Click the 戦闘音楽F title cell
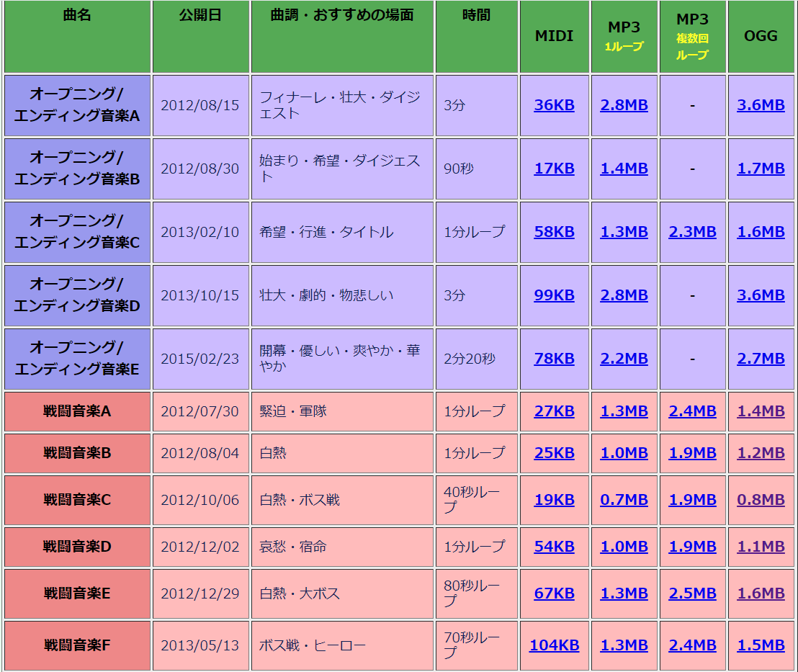Image resolution: width=798 pixels, height=672 pixels. pos(77,645)
